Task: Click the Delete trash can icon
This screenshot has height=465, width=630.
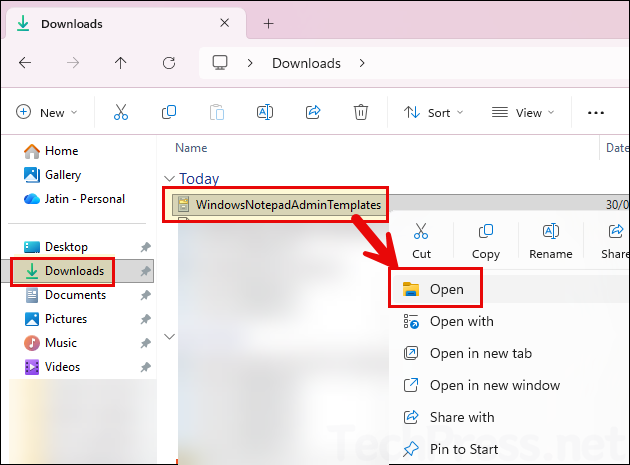Action: click(361, 113)
